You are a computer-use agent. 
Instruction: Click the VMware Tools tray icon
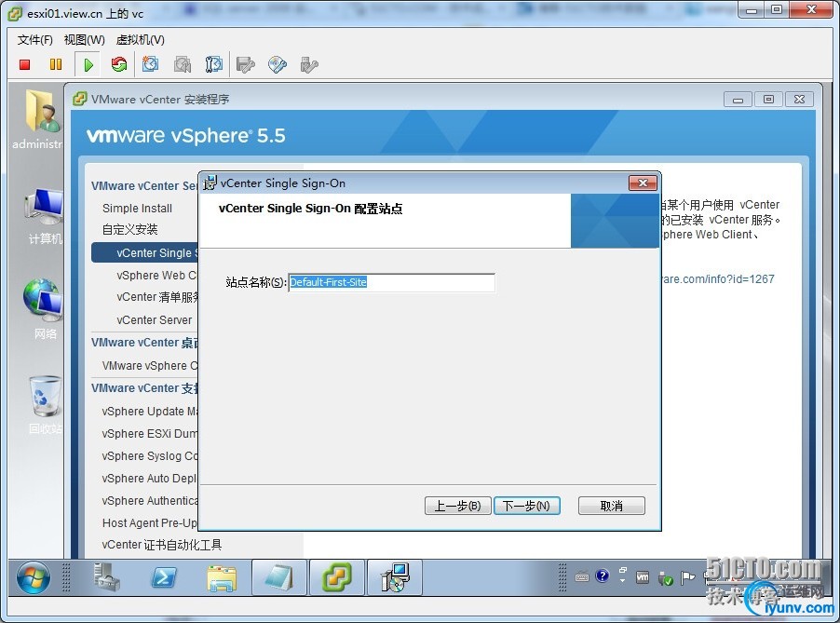643,577
